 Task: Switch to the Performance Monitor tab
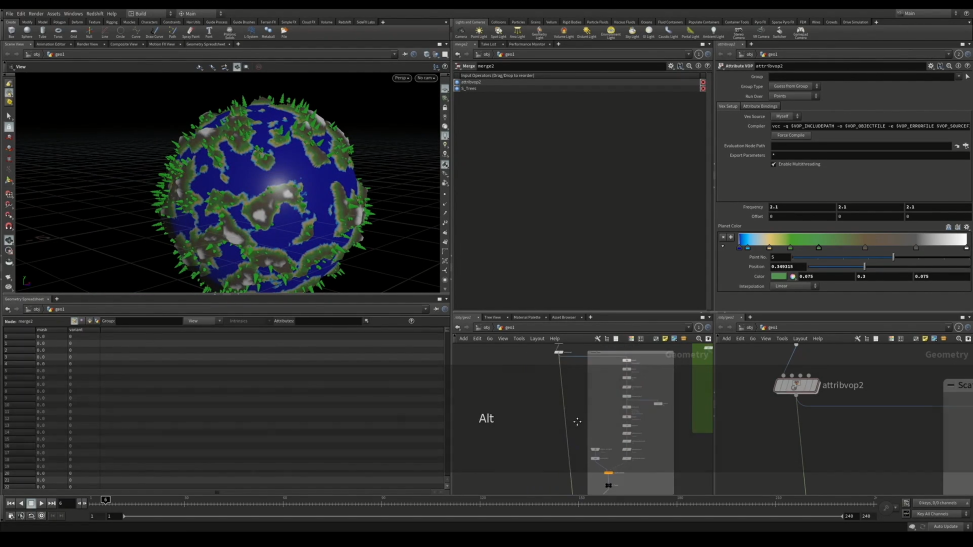point(527,44)
